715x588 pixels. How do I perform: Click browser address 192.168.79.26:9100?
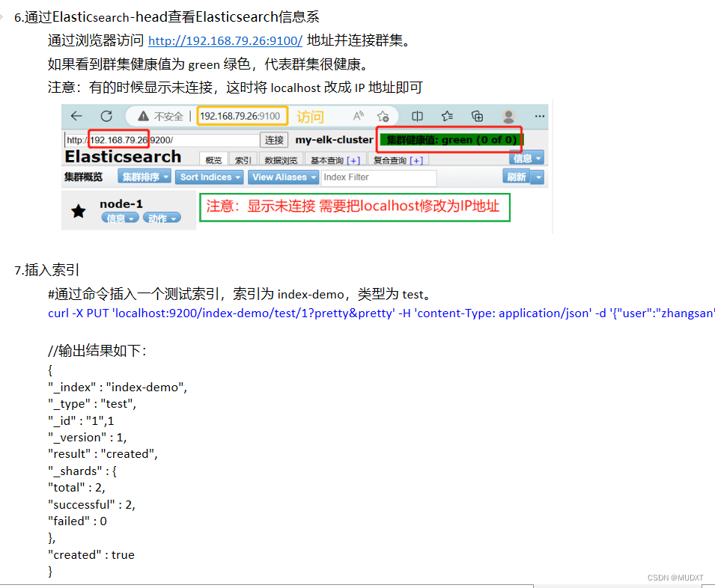coord(240,116)
